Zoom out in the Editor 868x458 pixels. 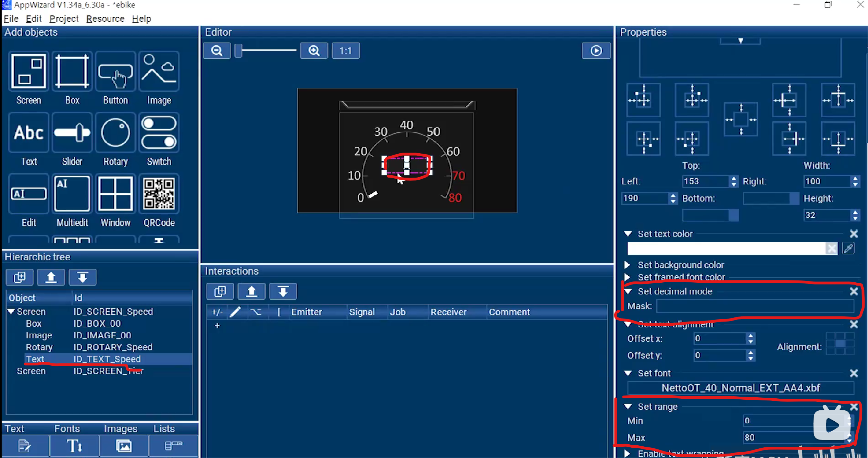217,51
